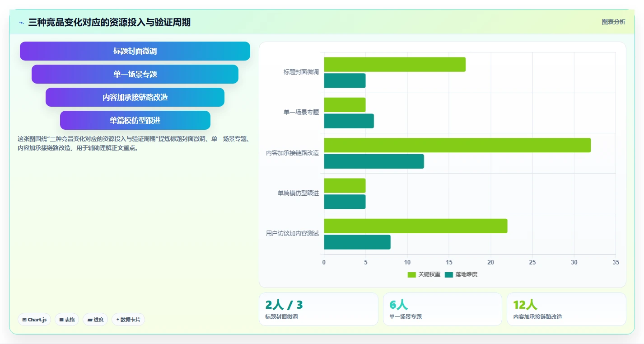Click the 关键权重 legend label text
The image size is (644, 344).
(429, 274)
